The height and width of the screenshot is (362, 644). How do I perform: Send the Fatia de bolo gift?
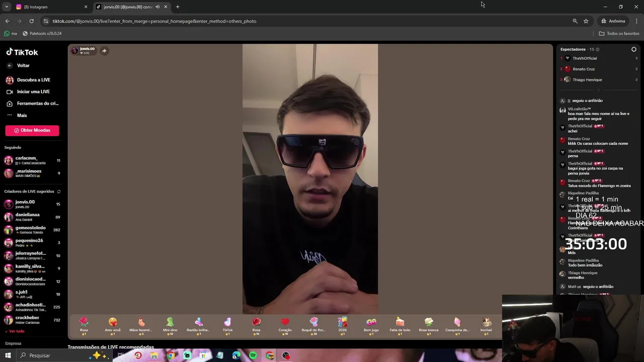(x=400, y=326)
